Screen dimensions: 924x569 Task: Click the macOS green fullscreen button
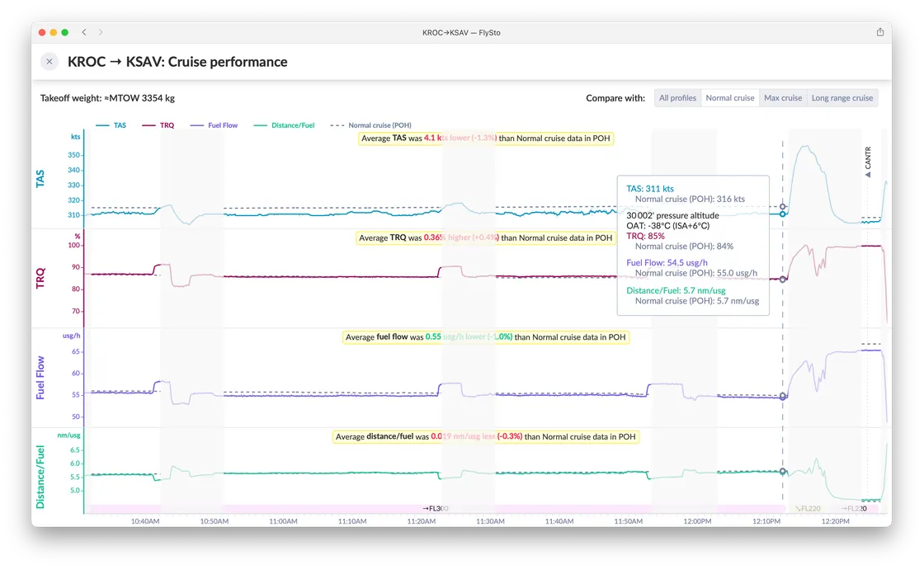click(x=65, y=32)
